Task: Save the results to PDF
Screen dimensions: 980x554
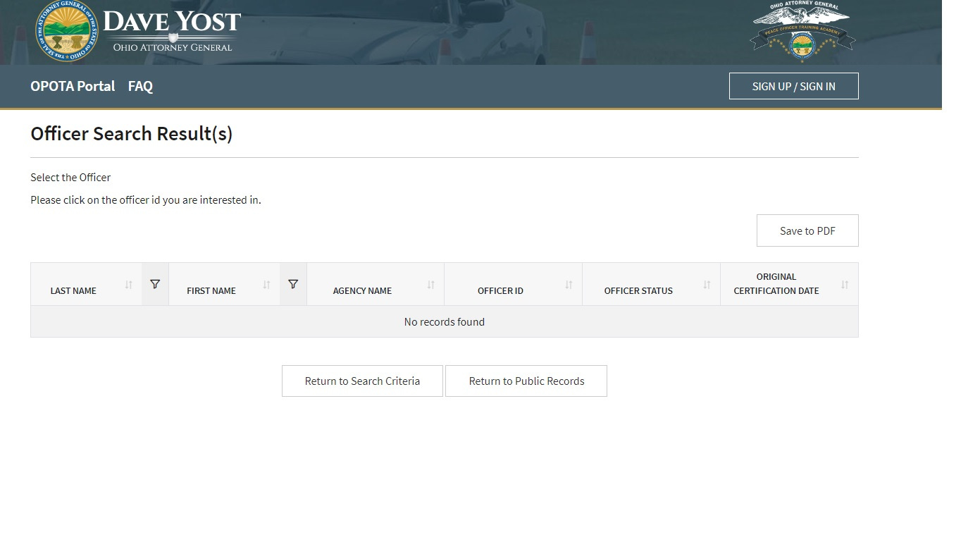Action: (x=807, y=230)
